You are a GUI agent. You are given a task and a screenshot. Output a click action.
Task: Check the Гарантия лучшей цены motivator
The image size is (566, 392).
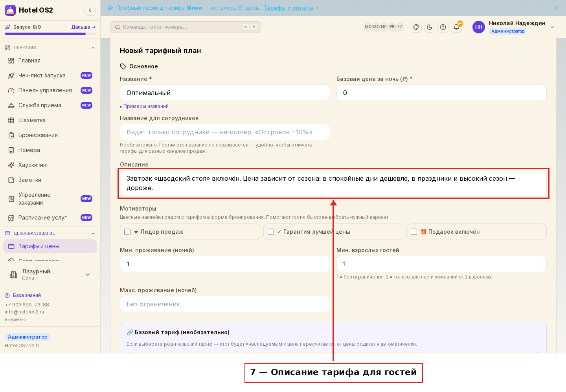[271, 232]
